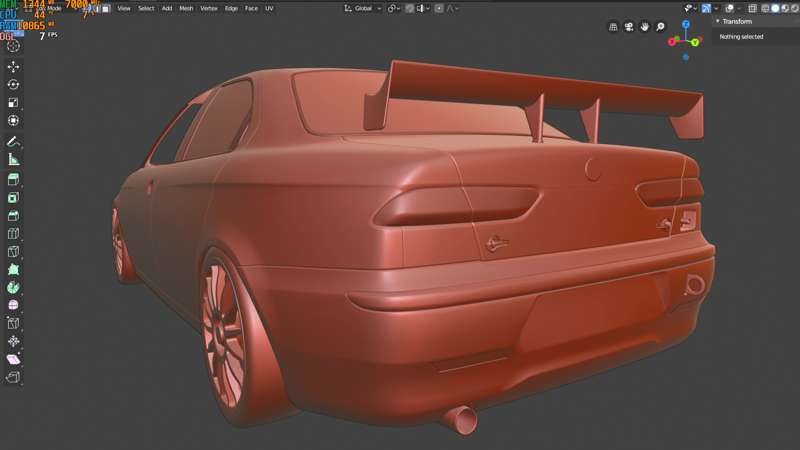Collapse the Transform panel

pos(717,21)
